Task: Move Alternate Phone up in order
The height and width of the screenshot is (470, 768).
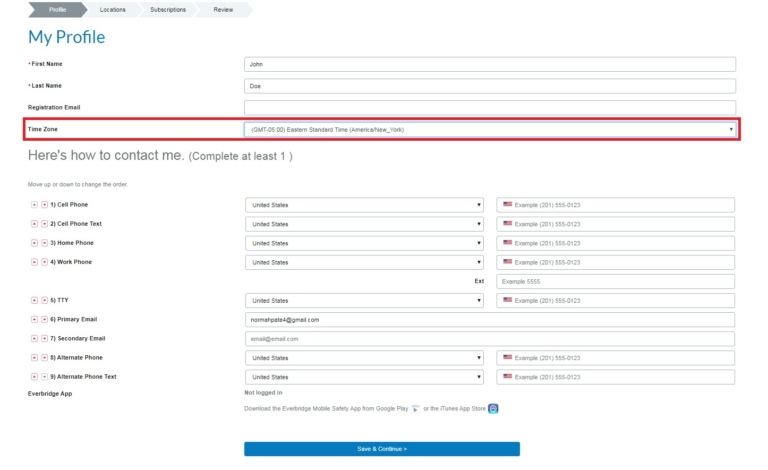Action: click(x=35, y=358)
